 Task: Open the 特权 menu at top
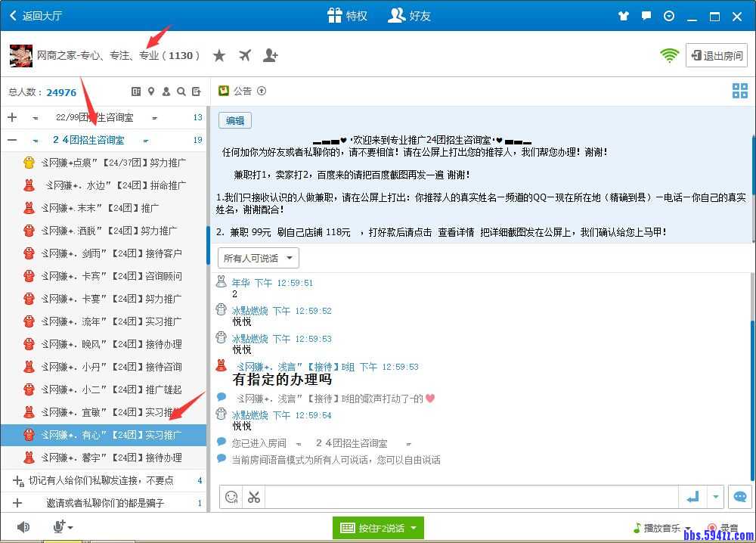(348, 15)
